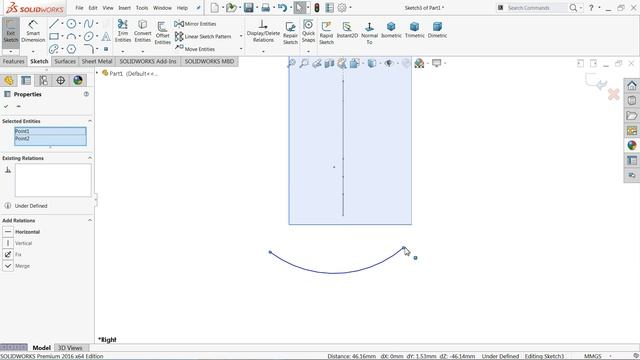Select the Spline sketch tool
The height and width of the screenshot is (360, 640).
pos(88,24)
